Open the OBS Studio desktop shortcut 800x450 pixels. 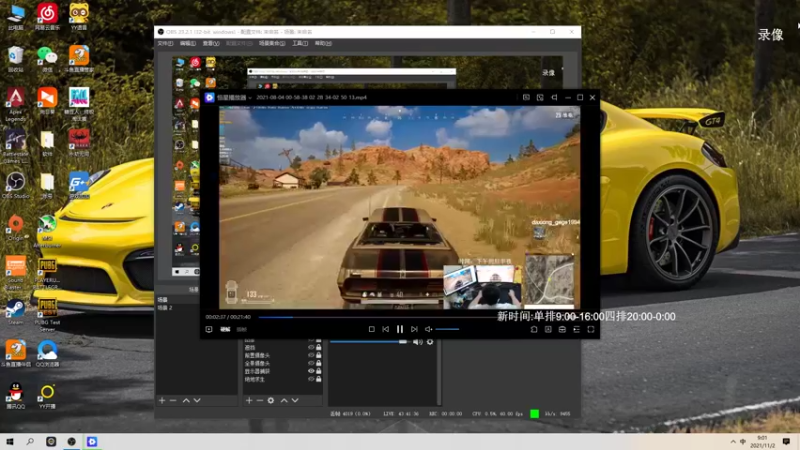click(x=15, y=186)
